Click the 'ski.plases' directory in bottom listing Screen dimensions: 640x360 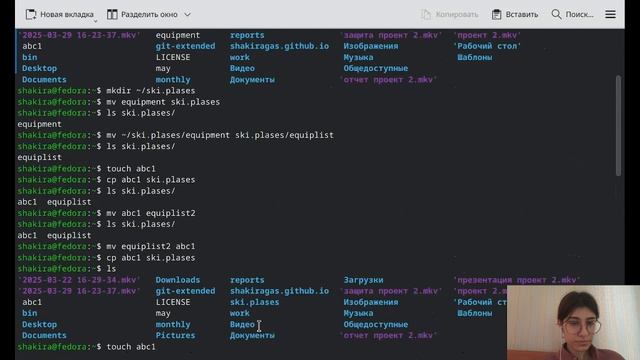click(x=254, y=302)
